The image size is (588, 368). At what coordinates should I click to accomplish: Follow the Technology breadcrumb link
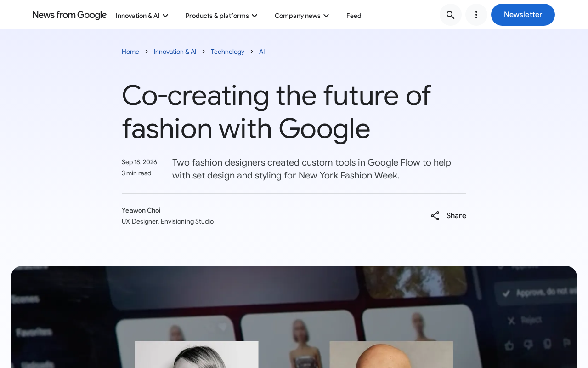tap(227, 52)
